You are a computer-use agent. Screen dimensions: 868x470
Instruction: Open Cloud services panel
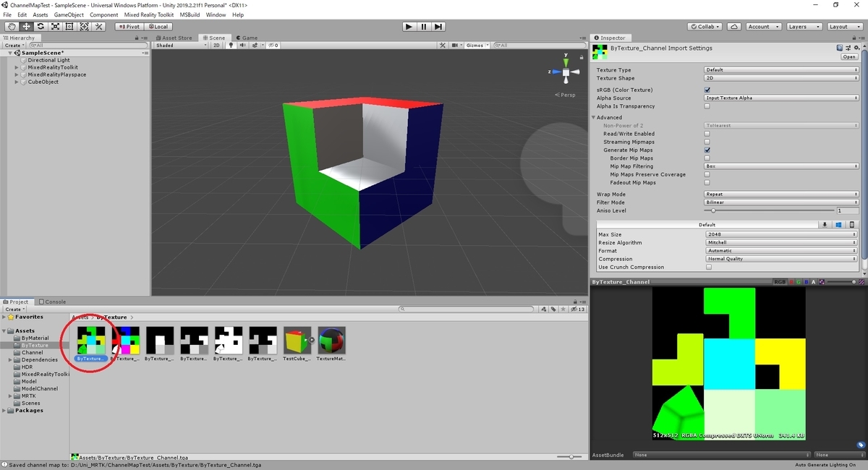click(x=734, y=27)
